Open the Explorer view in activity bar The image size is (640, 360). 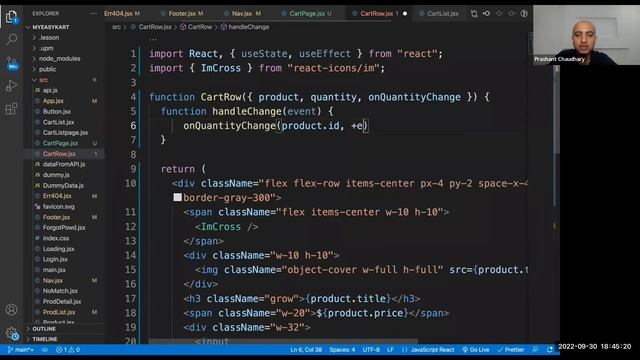(x=11, y=17)
